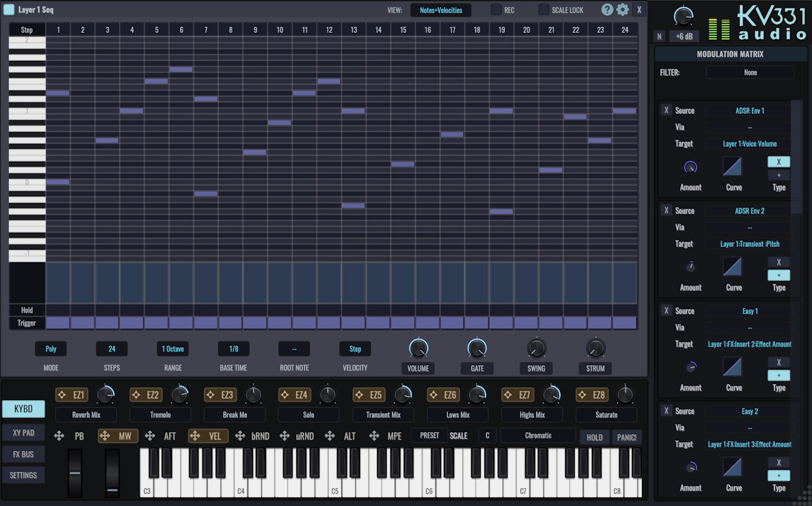The image size is (812, 506).
Task: Switch to the XY PAD tab
Action: coord(24,433)
